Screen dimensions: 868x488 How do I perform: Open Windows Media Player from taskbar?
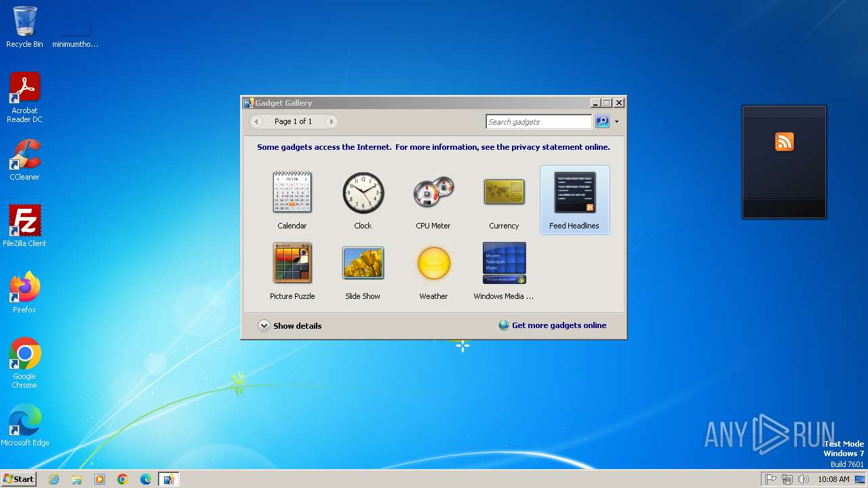[x=100, y=479]
